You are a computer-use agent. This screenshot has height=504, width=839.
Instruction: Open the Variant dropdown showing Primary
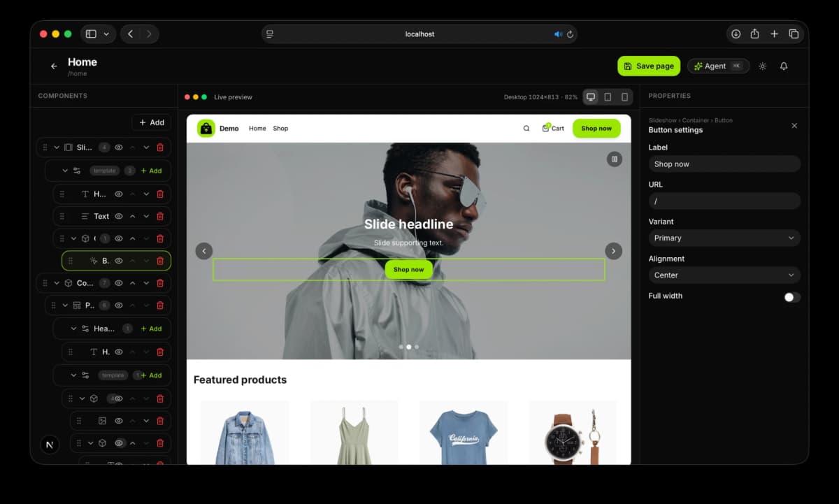pos(724,238)
